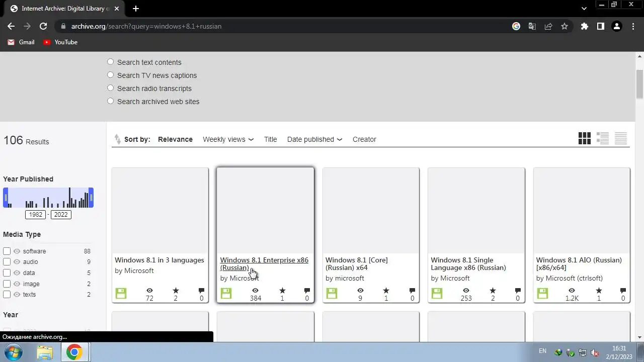Click the left handle of year slider

click(x=6, y=198)
